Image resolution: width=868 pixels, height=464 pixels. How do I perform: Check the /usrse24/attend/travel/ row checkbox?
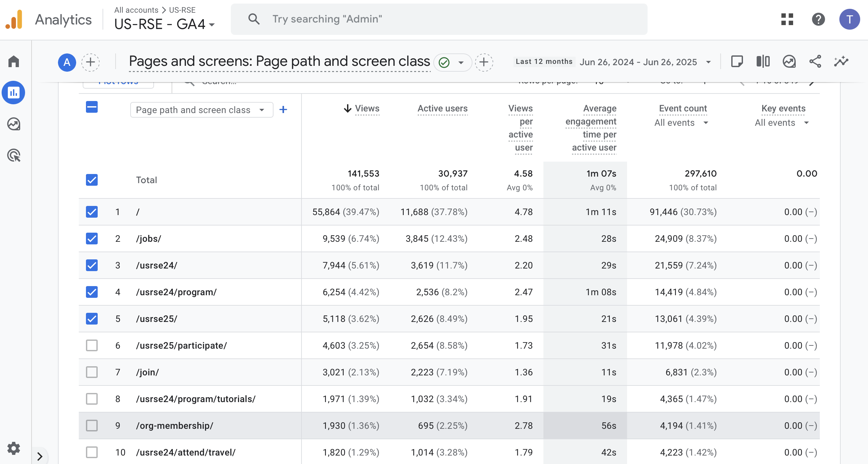tap(92, 452)
